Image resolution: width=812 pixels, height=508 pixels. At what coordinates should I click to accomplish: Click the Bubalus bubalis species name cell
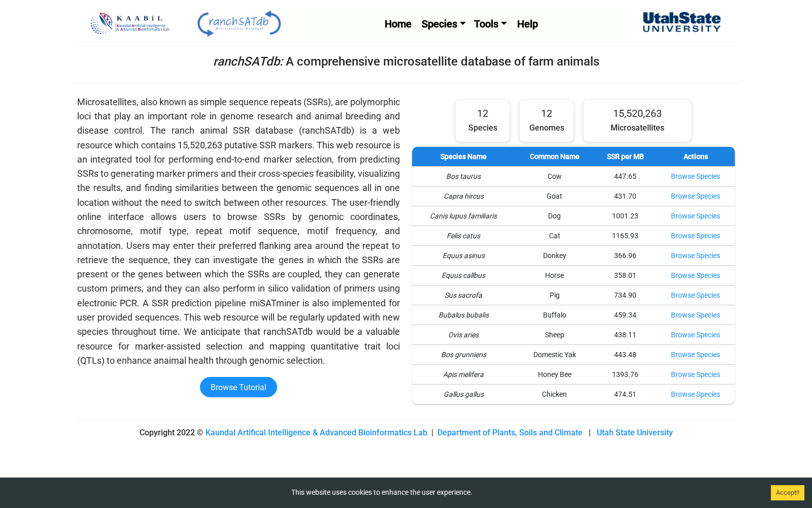463,315
